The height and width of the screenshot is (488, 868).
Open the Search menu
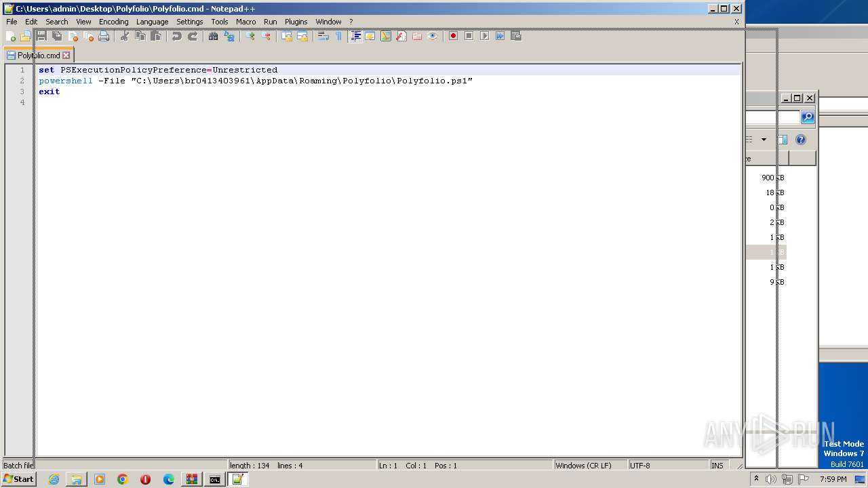point(57,22)
